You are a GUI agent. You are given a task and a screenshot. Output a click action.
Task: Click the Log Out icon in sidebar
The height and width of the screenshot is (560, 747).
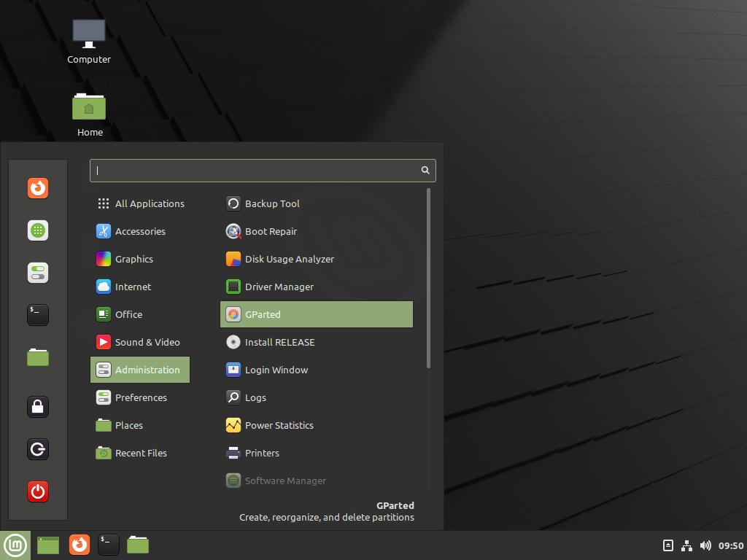pyautogui.click(x=38, y=448)
